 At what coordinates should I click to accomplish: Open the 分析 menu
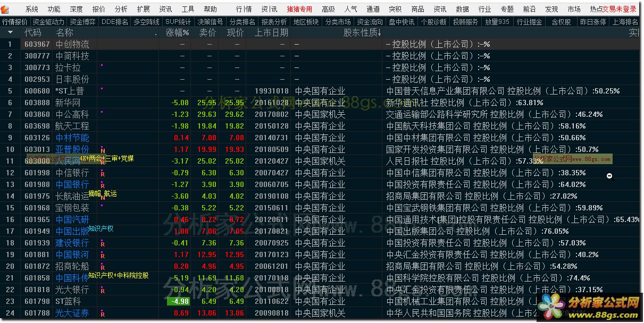121,9
